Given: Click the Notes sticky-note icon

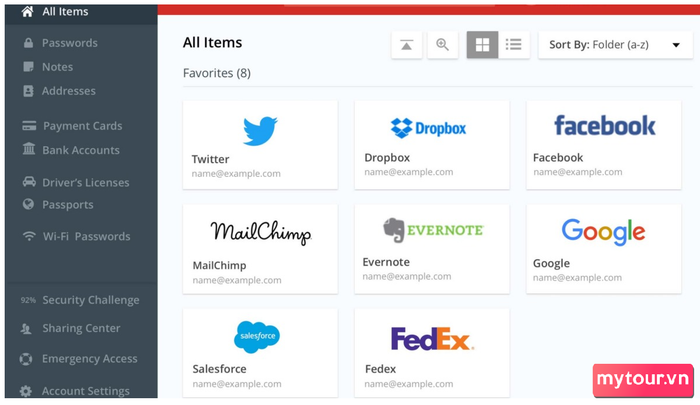Looking at the screenshot, I should (x=28, y=67).
